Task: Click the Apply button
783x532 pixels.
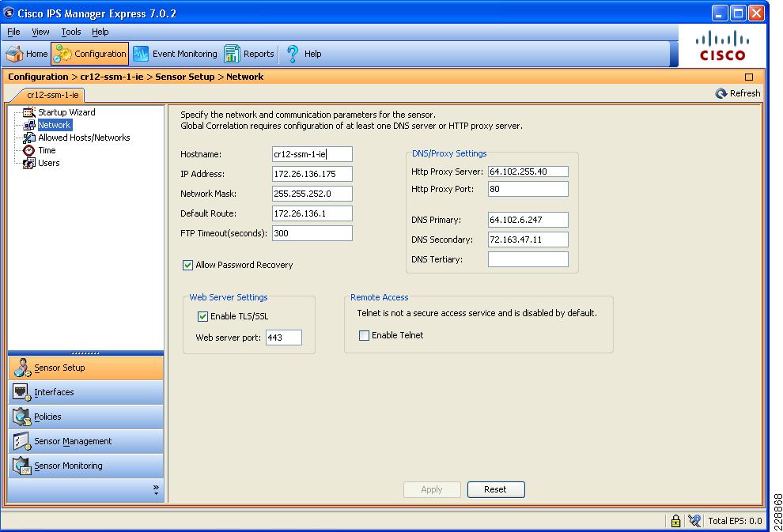Action: (x=432, y=489)
